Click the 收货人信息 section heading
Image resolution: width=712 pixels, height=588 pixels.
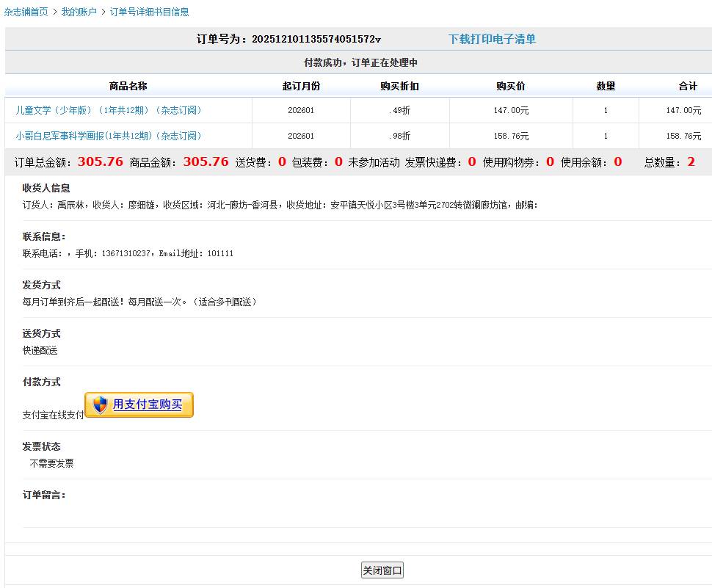click(x=46, y=188)
